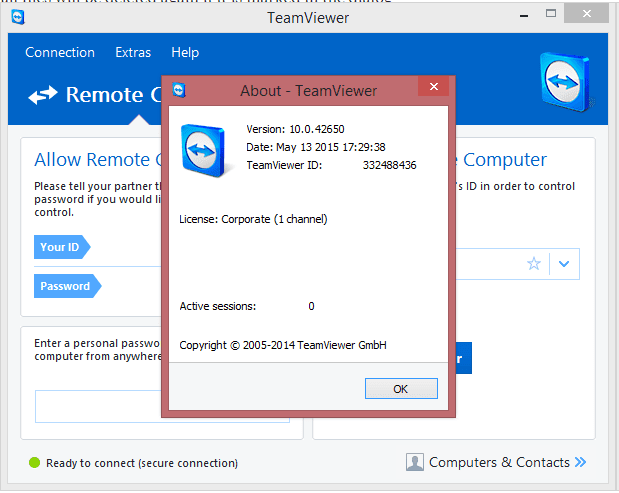Click the Computers & Contacts person icon
619x493 pixels.
pos(415,462)
